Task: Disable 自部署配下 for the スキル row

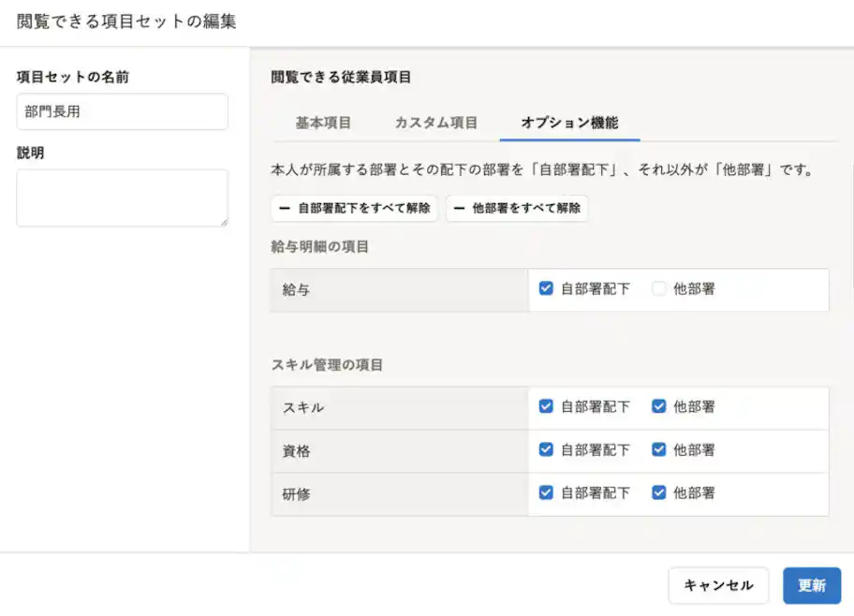Action: pos(546,407)
